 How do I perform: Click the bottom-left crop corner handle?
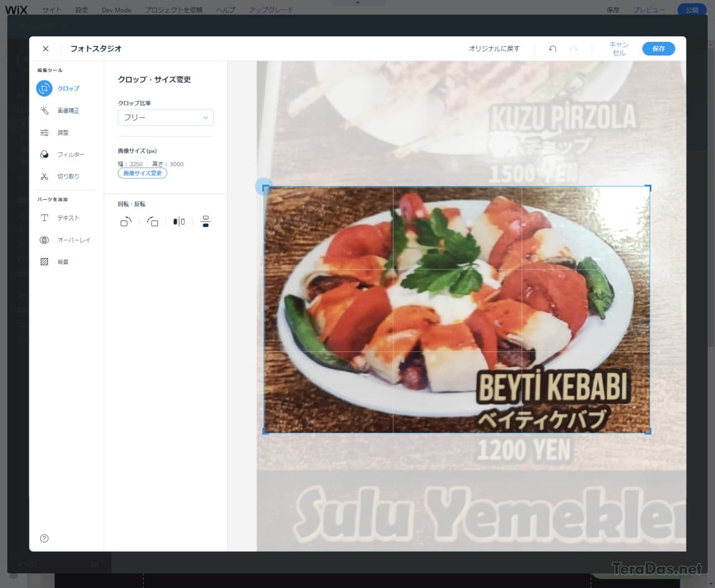[x=265, y=431]
